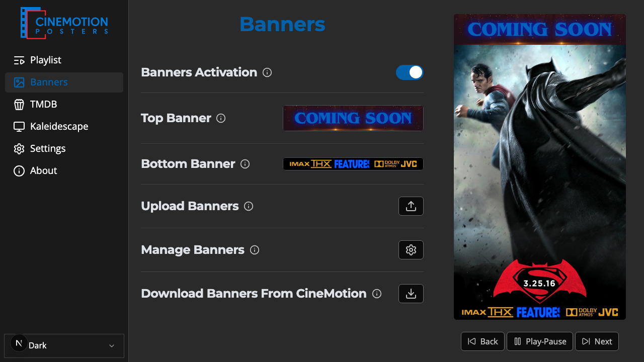Go back to previous poster
The image size is (644, 362).
[483, 341]
